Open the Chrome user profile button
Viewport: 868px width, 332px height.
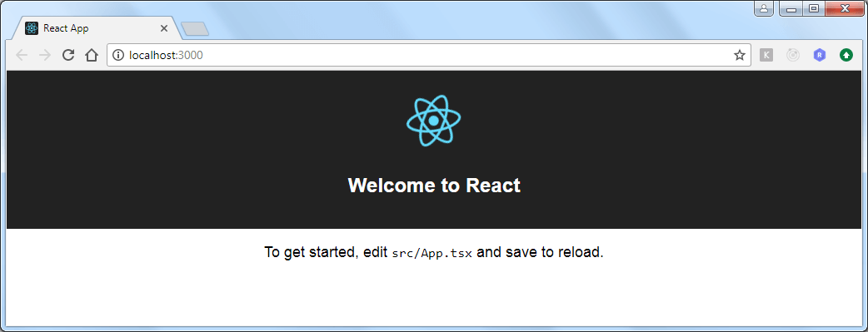764,8
